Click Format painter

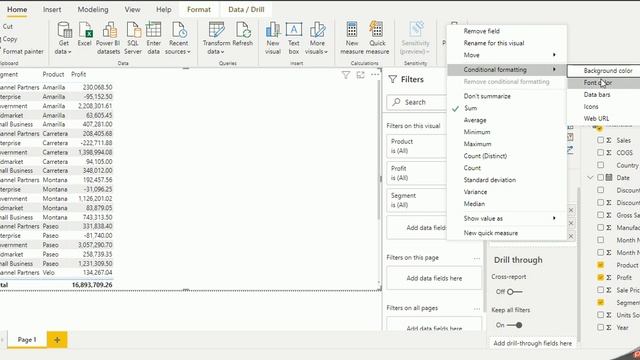coord(23,51)
